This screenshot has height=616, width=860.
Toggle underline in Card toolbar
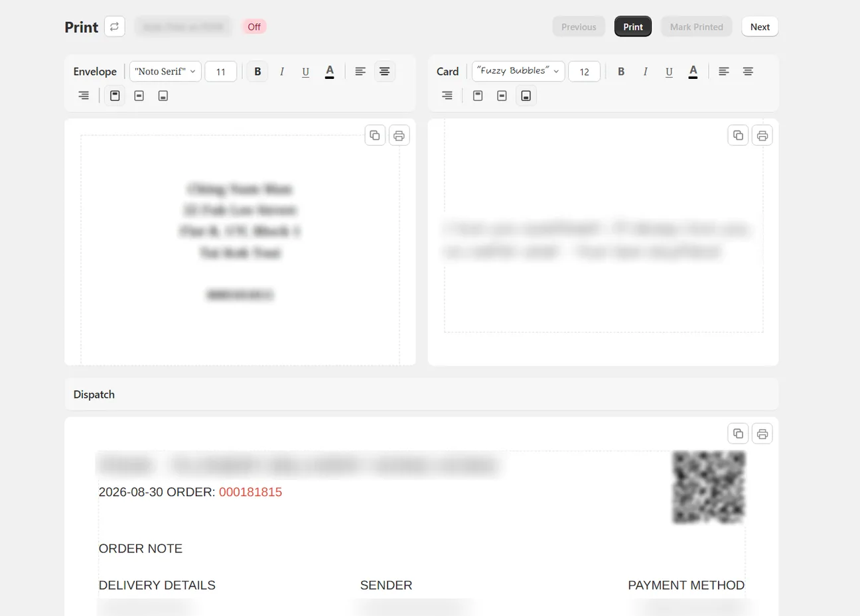click(x=669, y=71)
